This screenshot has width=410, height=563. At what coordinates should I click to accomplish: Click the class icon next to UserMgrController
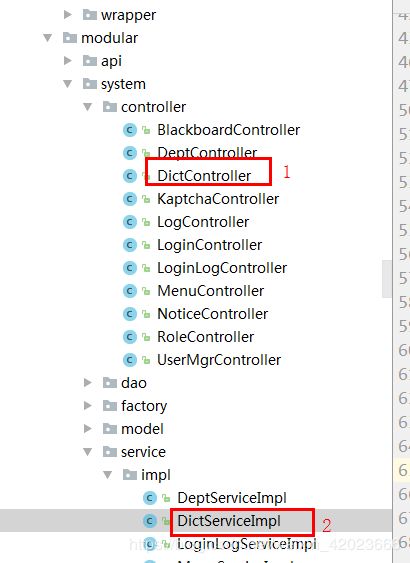click(x=130, y=360)
